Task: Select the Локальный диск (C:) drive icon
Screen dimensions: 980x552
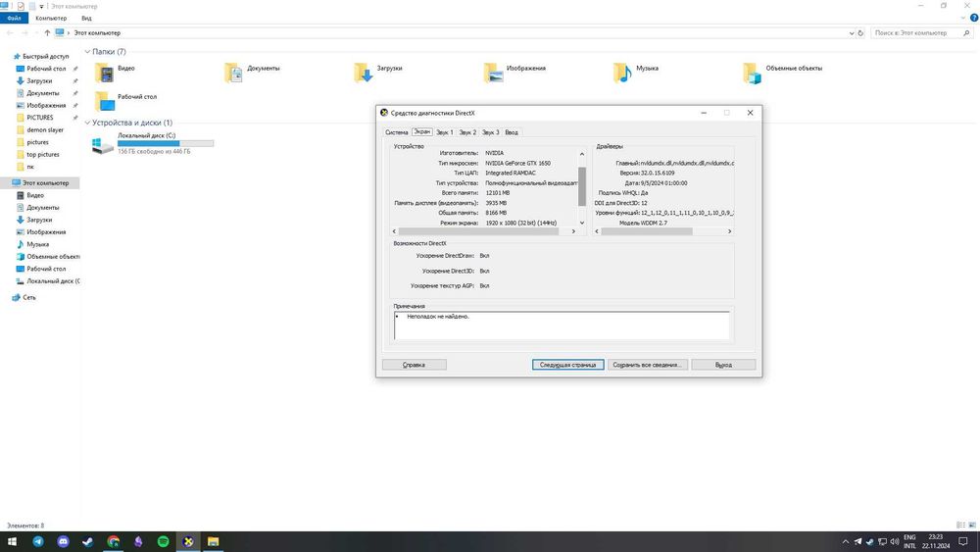Action: (x=103, y=145)
